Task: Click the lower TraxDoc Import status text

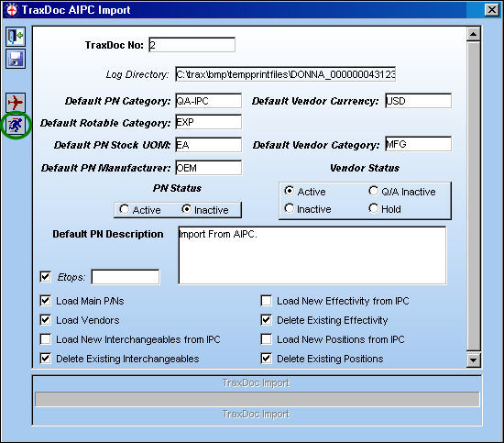Action: [256, 414]
